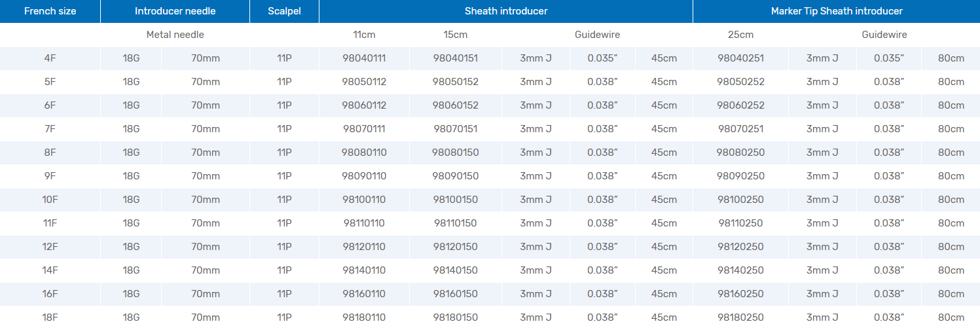This screenshot has height=326, width=980.
Task: Click the Metal needle subheader
Action: point(175,35)
